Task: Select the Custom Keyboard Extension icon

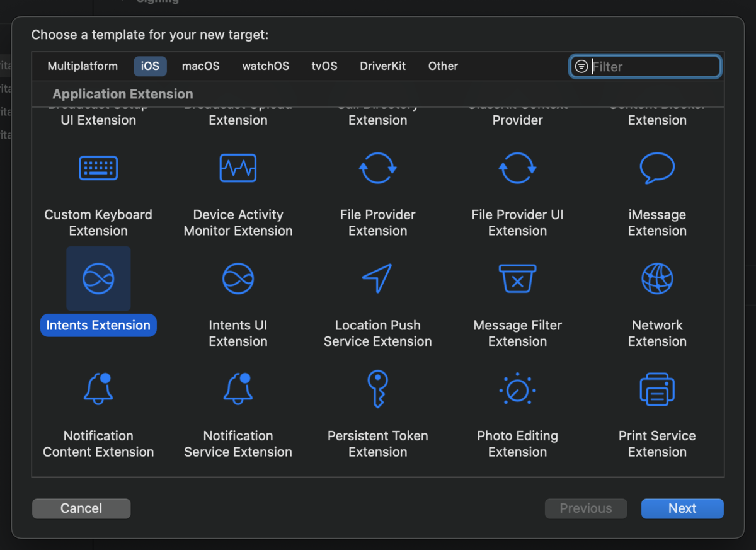Action: click(x=98, y=168)
